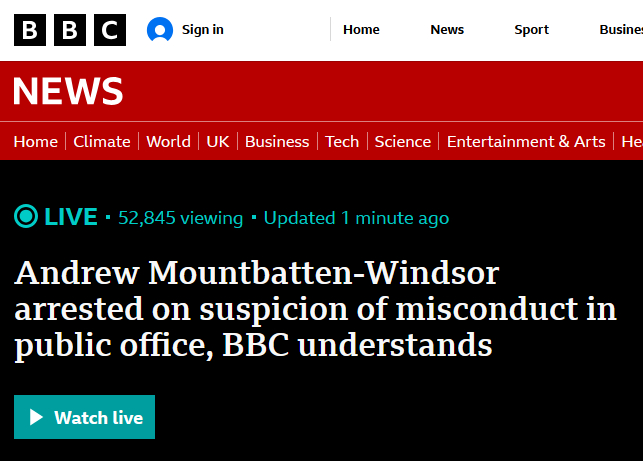Open Sport in top navigation
Image resolution: width=643 pixels, height=461 pixels.
click(531, 30)
